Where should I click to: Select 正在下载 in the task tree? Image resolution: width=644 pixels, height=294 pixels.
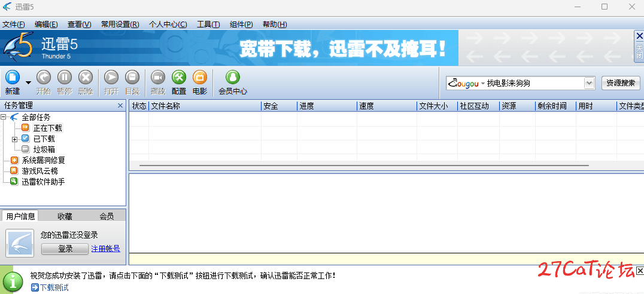click(48, 128)
